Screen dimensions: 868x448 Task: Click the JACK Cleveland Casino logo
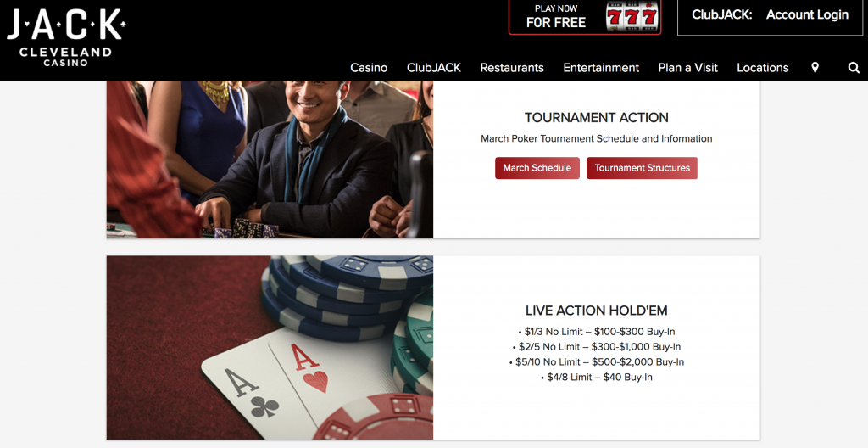[66, 39]
